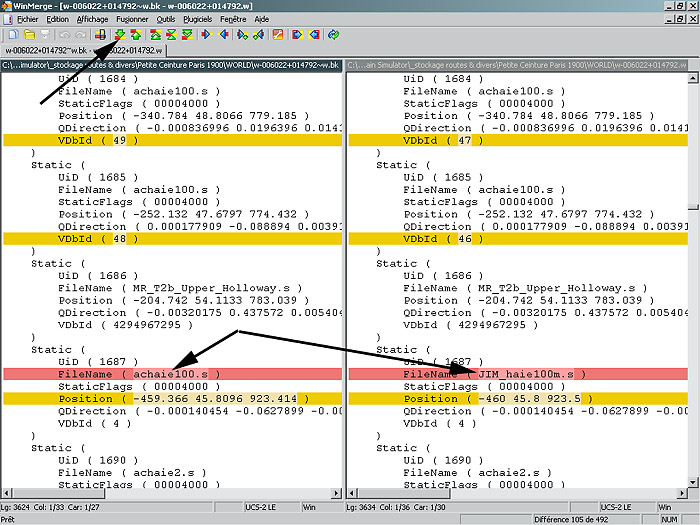Jump to first difference icon
700x525 pixels.
click(x=155, y=34)
